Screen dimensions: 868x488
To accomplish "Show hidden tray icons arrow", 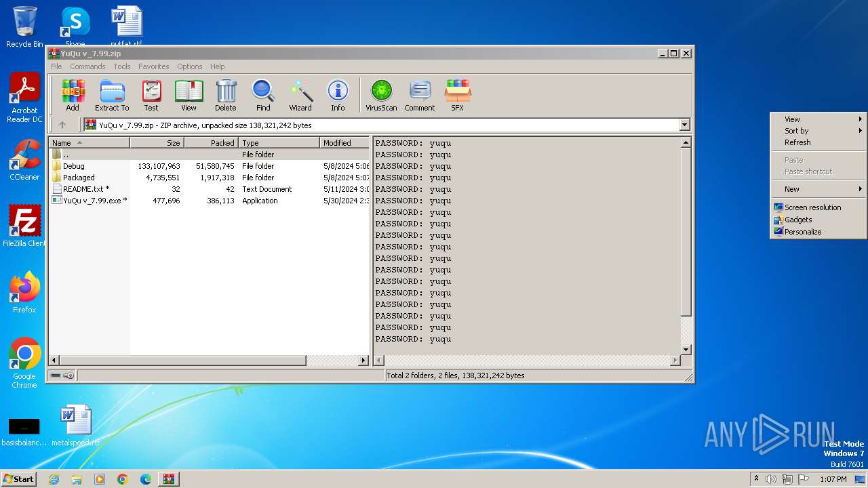I will [x=756, y=479].
